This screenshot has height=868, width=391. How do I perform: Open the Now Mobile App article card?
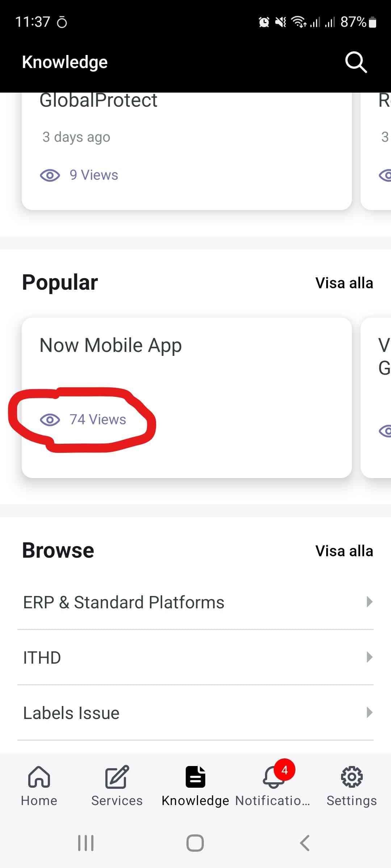187,398
